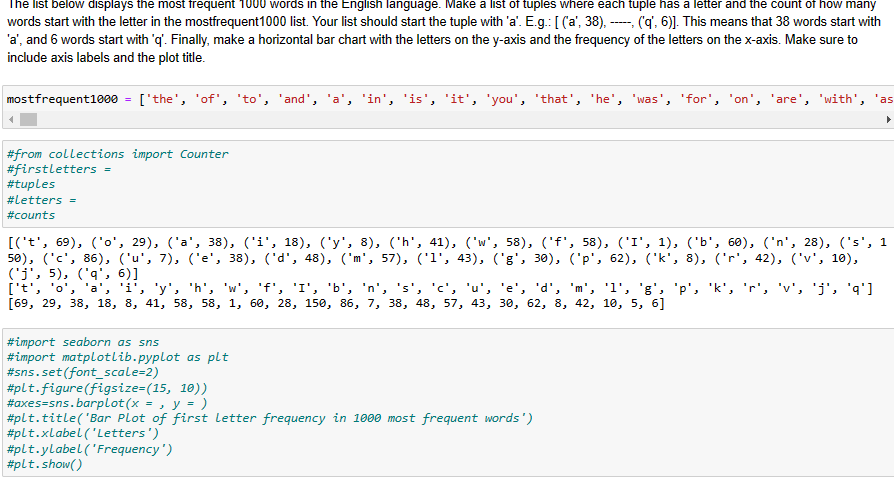Click the 'with' string in the word list
Image resolution: width=894 pixels, height=483 pixels.
[x=838, y=99]
